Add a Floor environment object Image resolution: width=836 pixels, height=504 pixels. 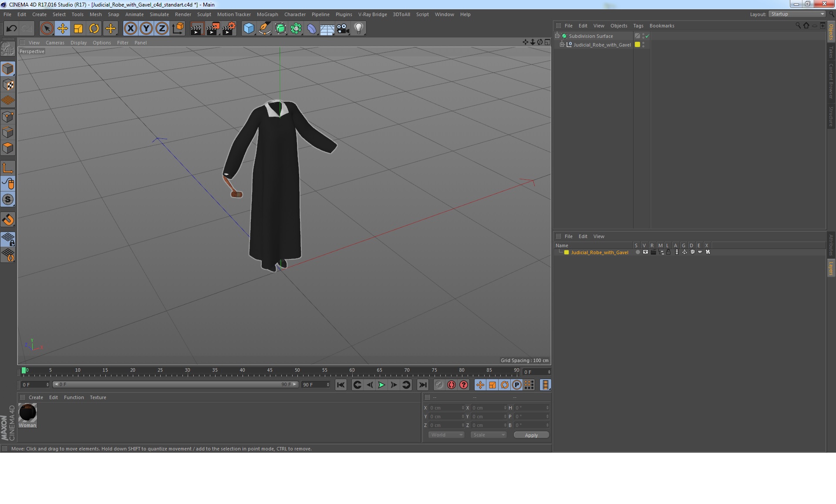(x=327, y=29)
